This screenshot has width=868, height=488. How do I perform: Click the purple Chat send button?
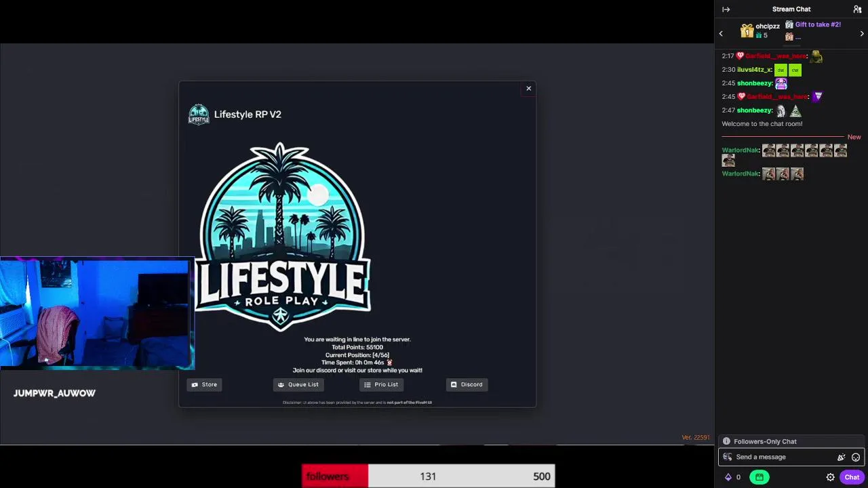852,477
